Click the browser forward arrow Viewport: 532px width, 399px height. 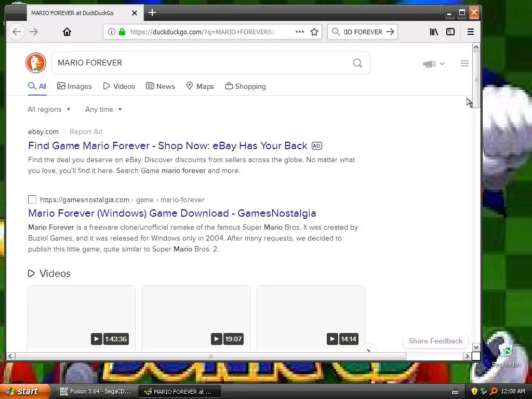tap(34, 32)
